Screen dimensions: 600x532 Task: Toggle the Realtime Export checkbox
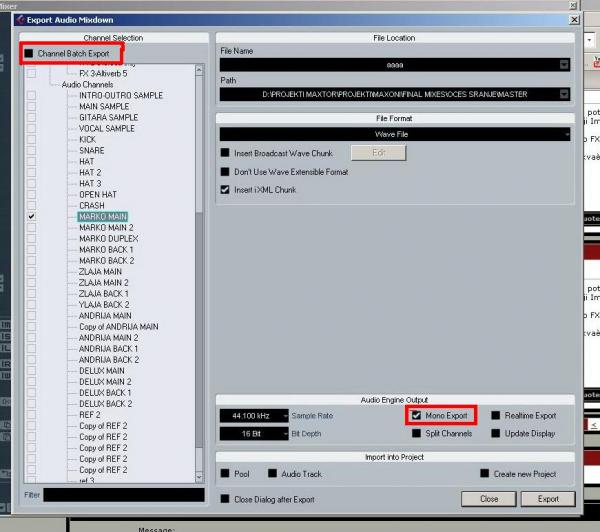(x=496, y=415)
